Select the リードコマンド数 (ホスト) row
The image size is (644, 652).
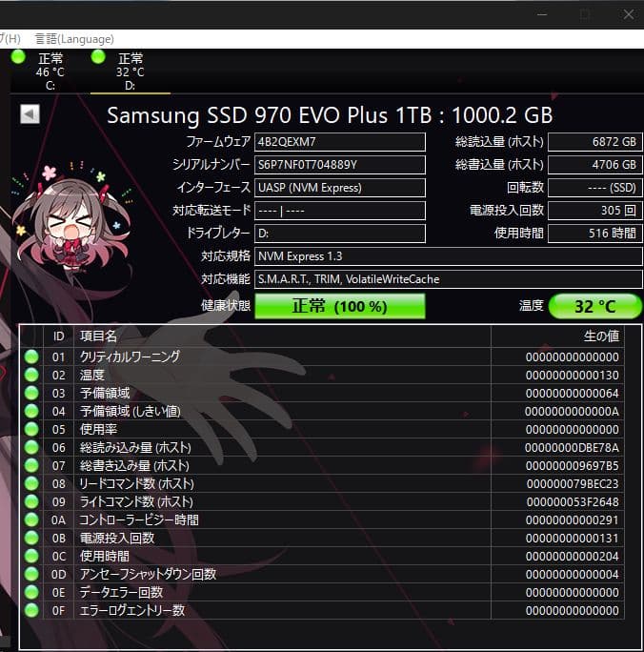[322, 483]
